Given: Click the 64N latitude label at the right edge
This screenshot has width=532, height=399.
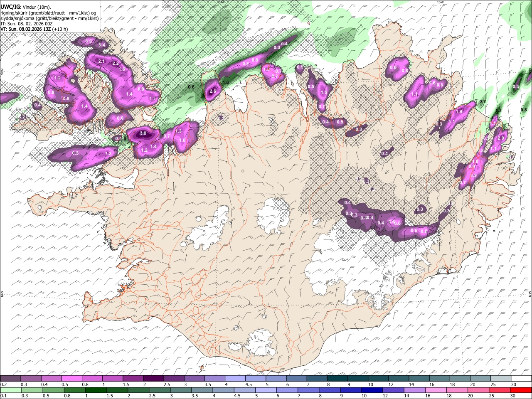Looking at the screenshot, I should 530,293.
